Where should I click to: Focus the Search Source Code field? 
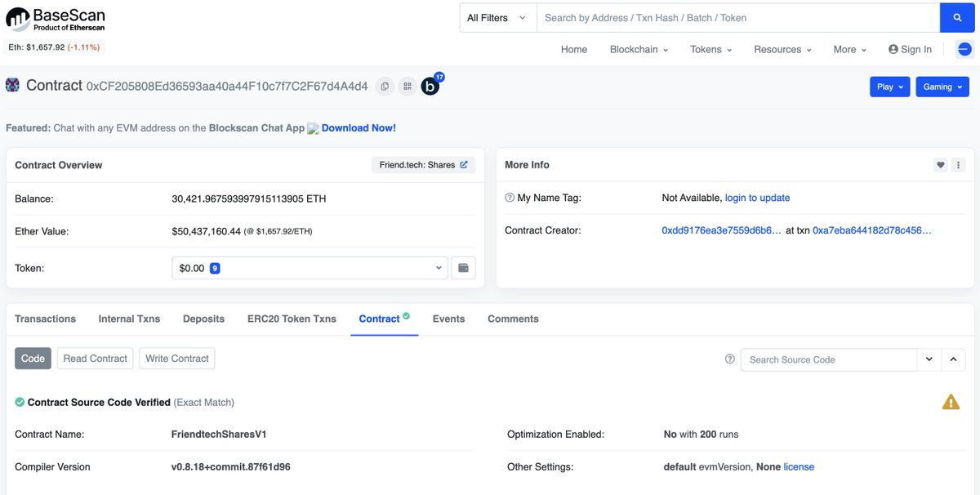pos(829,359)
